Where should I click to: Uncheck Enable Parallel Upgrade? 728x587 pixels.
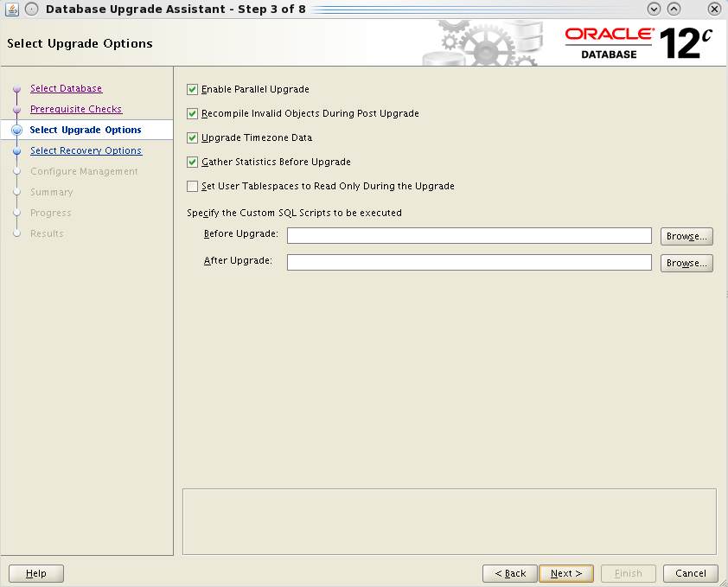(x=192, y=88)
